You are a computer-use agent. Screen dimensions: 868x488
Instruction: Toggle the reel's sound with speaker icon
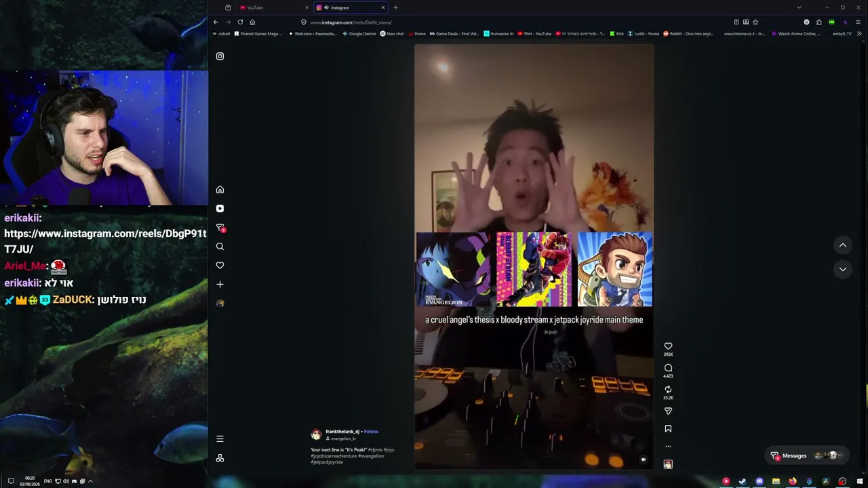644,460
